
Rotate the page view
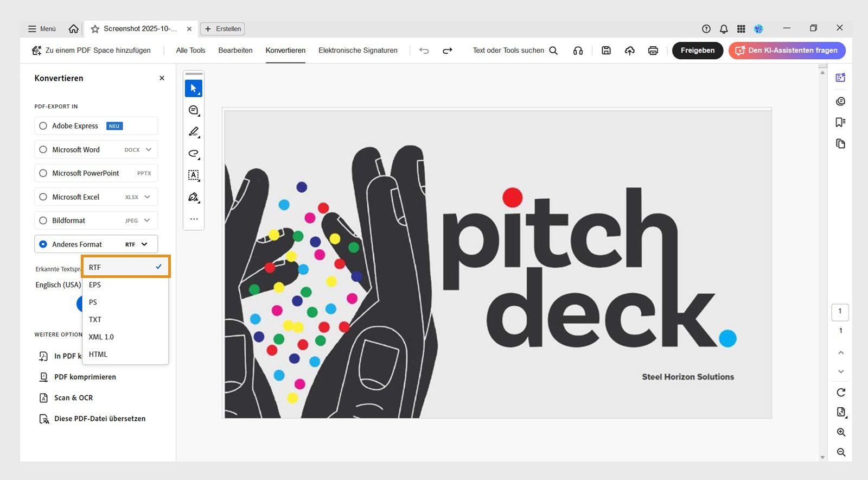pyautogui.click(x=841, y=392)
